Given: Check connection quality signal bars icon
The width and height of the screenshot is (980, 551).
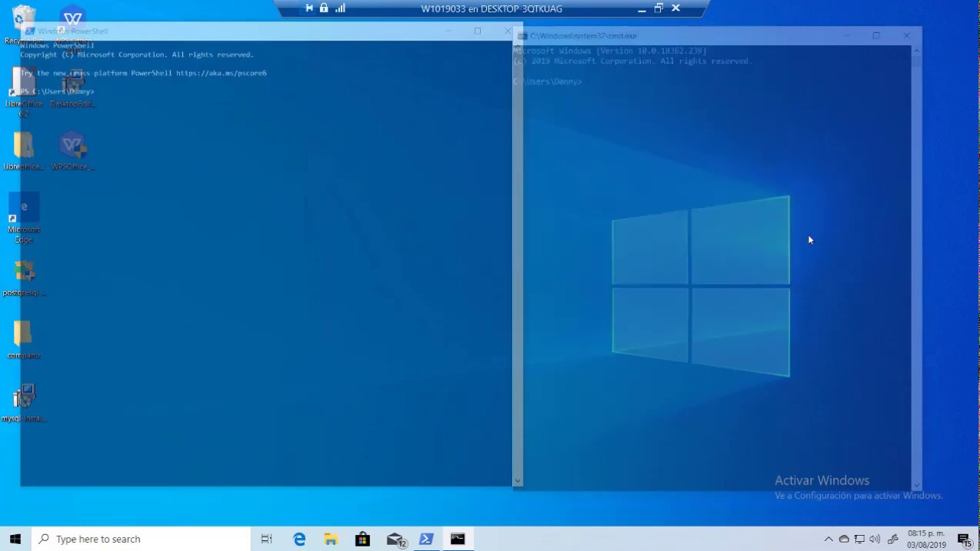Looking at the screenshot, I should pyautogui.click(x=340, y=8).
